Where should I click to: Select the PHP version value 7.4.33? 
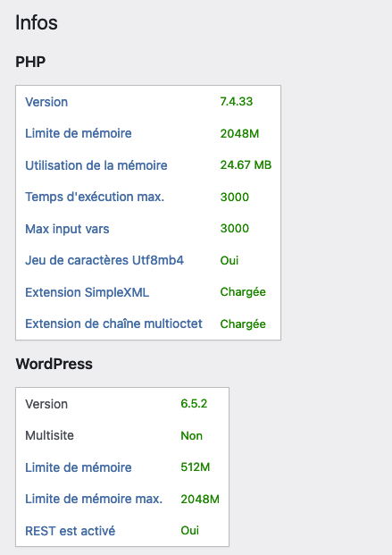pos(237,102)
